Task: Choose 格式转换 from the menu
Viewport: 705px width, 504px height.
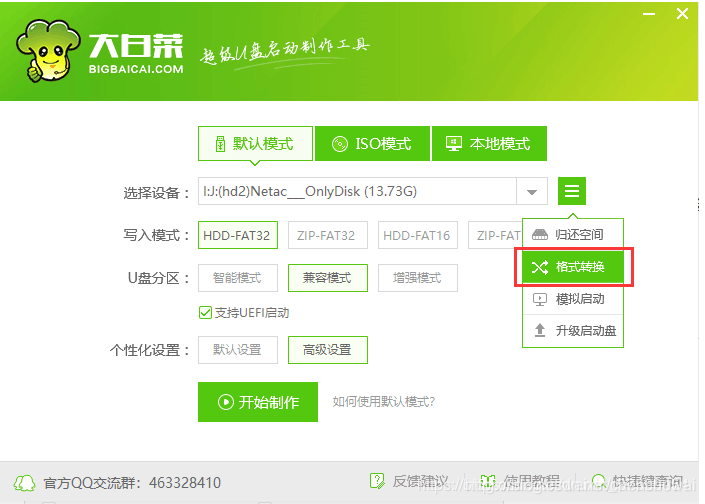Action: pyautogui.click(x=573, y=267)
